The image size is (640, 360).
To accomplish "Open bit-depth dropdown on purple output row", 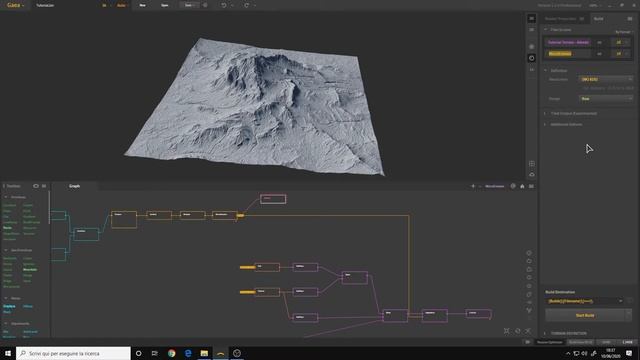I will (622, 42).
